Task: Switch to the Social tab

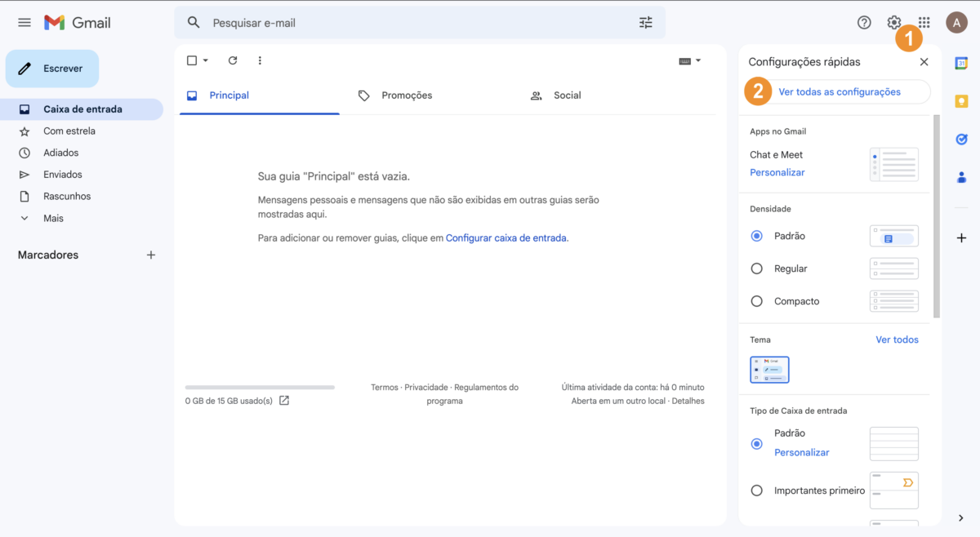Action: tap(567, 95)
